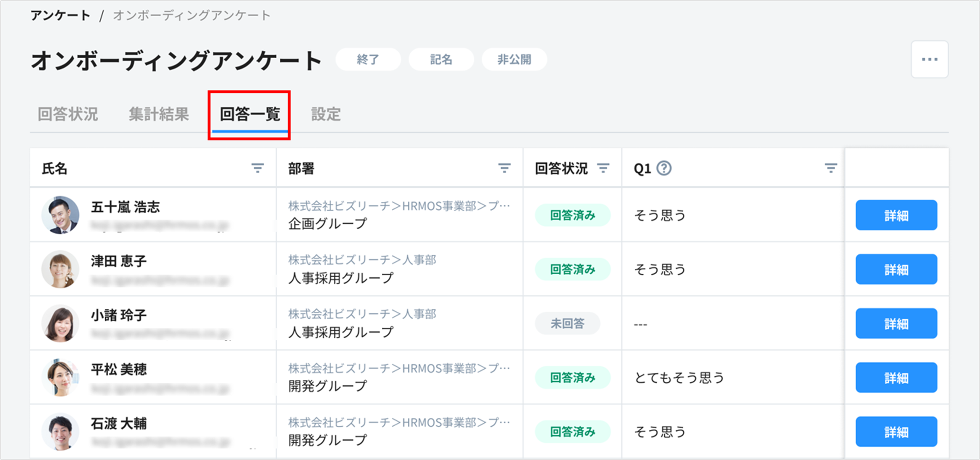
Task: Click 詳細 button for 五十嵐 浩志
Action: coord(896,215)
